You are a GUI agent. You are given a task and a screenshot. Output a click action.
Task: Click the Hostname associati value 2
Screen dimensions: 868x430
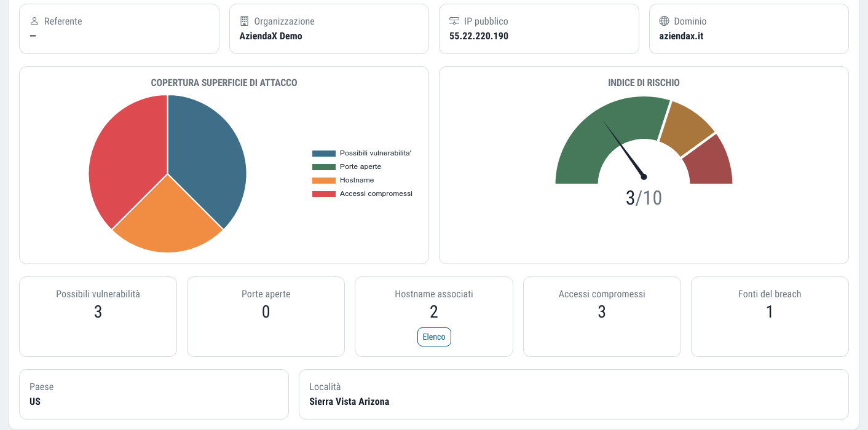pyautogui.click(x=434, y=312)
